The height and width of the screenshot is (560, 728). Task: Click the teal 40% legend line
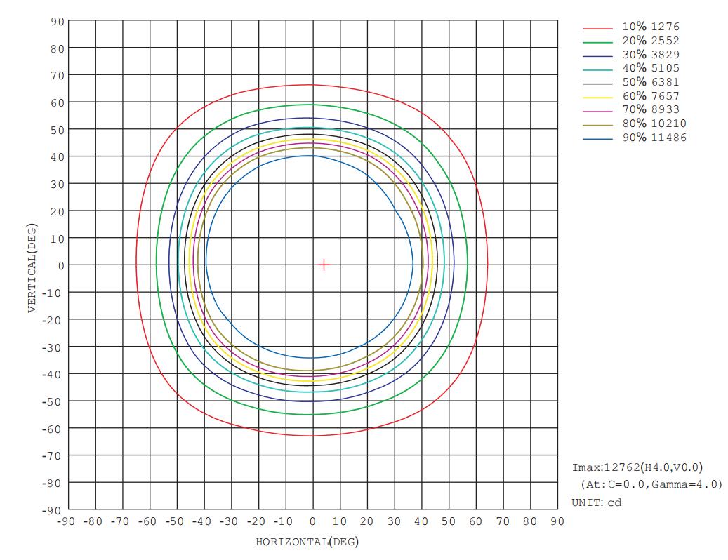598,70
